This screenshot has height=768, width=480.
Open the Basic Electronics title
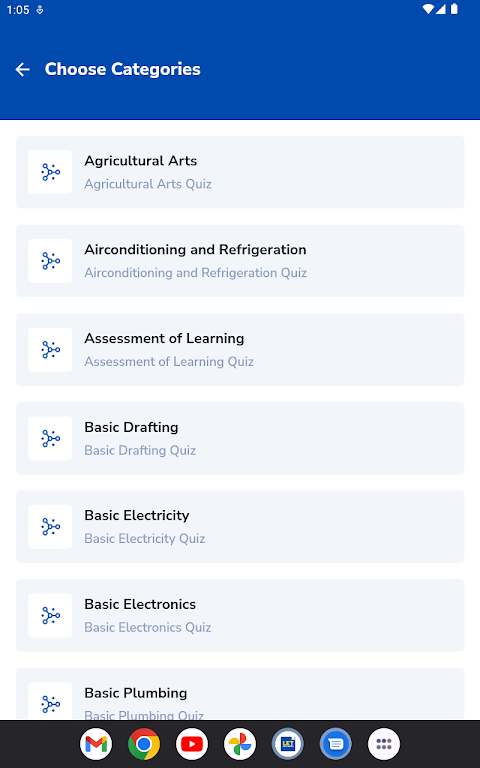tap(140, 604)
